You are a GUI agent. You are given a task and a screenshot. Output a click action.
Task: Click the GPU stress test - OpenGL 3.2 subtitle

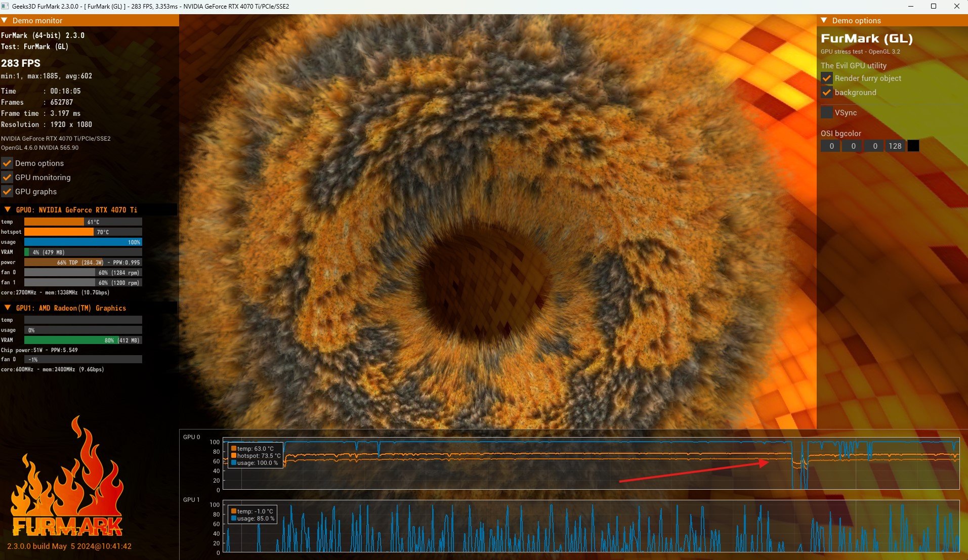[860, 52]
